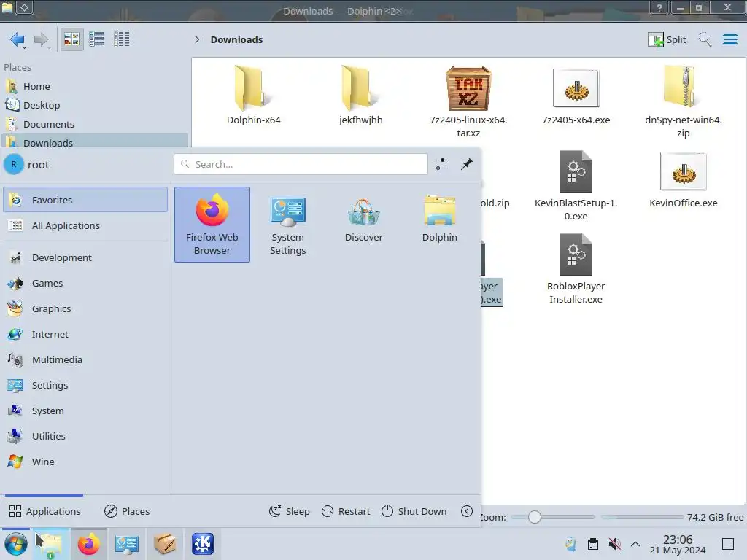Open Games category
The image size is (747, 560).
click(x=85, y=284)
